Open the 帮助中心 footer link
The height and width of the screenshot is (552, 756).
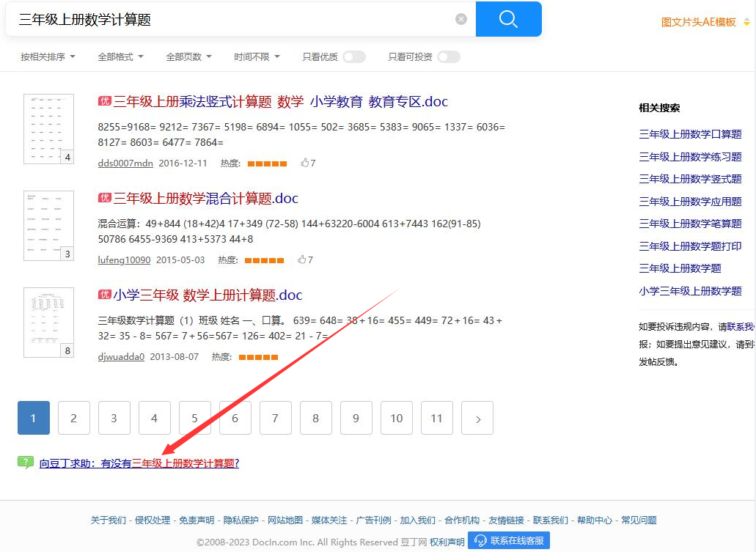[x=595, y=520]
